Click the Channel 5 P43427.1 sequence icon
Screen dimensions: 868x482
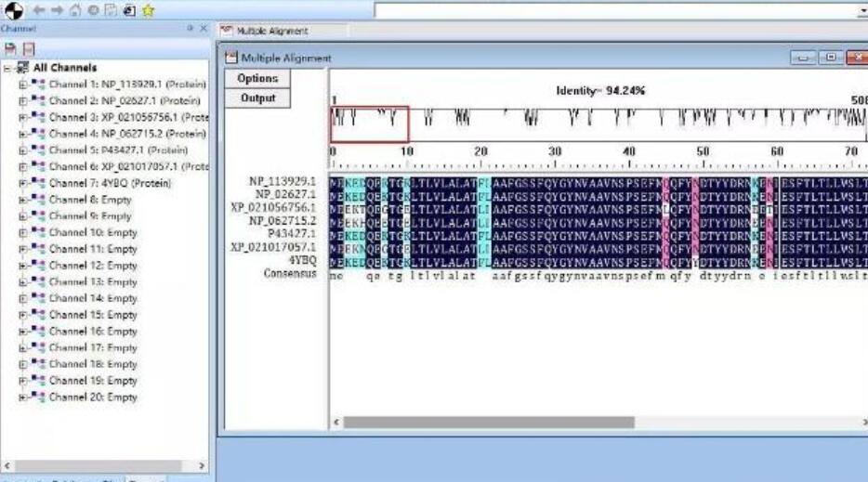(x=38, y=150)
